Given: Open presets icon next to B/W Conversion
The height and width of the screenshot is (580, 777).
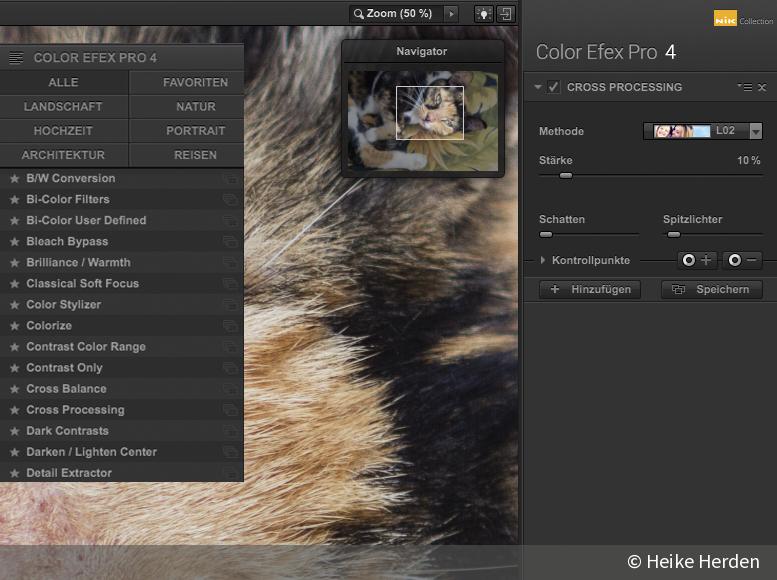Looking at the screenshot, I should click(x=231, y=179).
